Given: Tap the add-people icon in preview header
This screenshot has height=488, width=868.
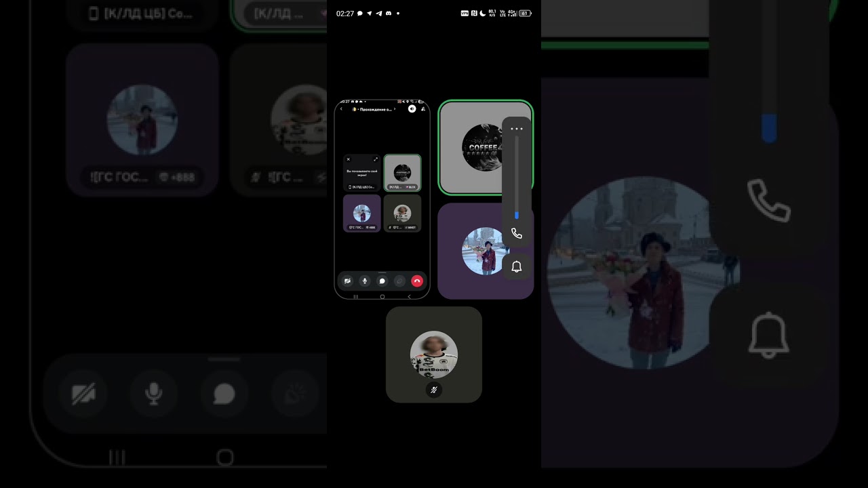Looking at the screenshot, I should [x=423, y=108].
